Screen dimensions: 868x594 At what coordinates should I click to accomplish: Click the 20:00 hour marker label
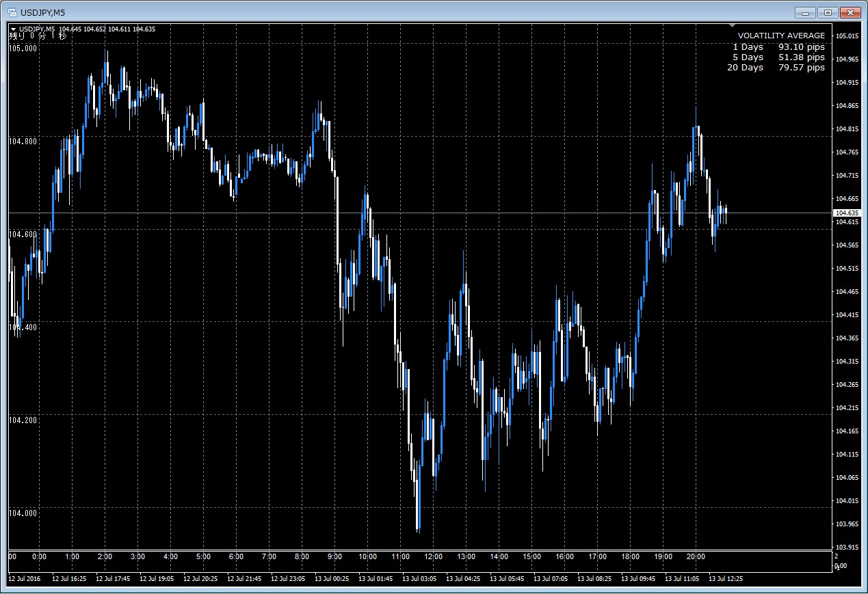(696, 557)
